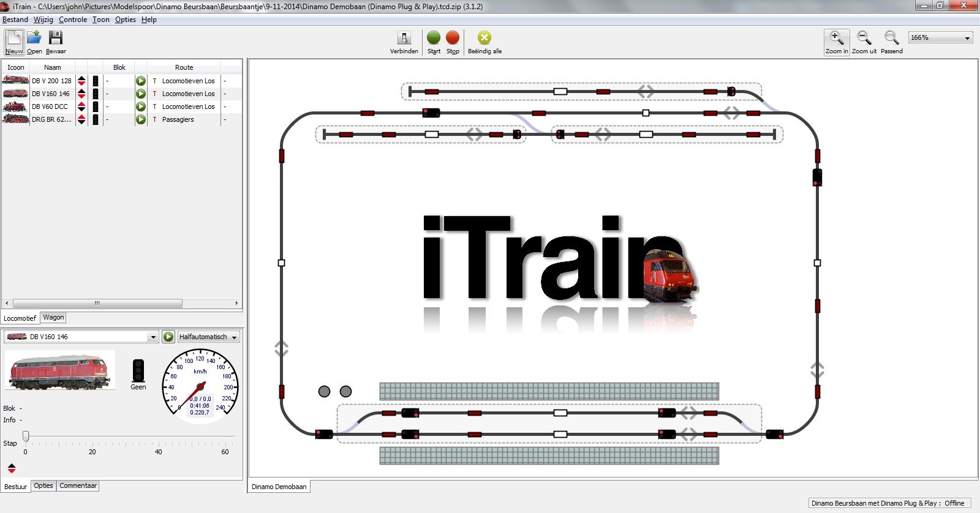Toggle direction arrows for DB V 200 128
Screen dimensions: 980x513
coord(81,81)
